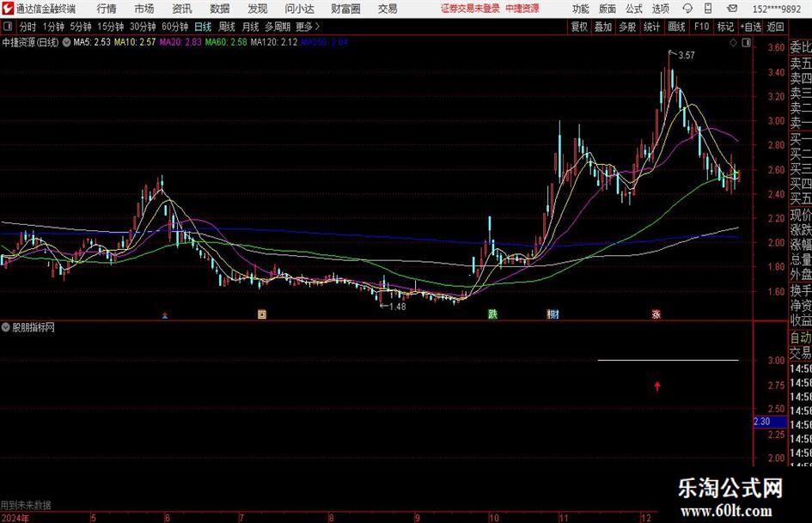Click the 用到未来数据 notice text

pos(26,505)
